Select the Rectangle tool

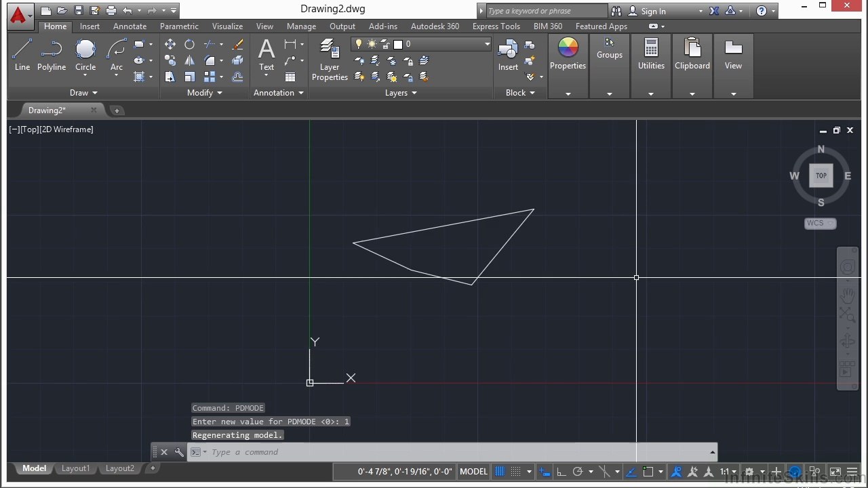click(x=139, y=44)
